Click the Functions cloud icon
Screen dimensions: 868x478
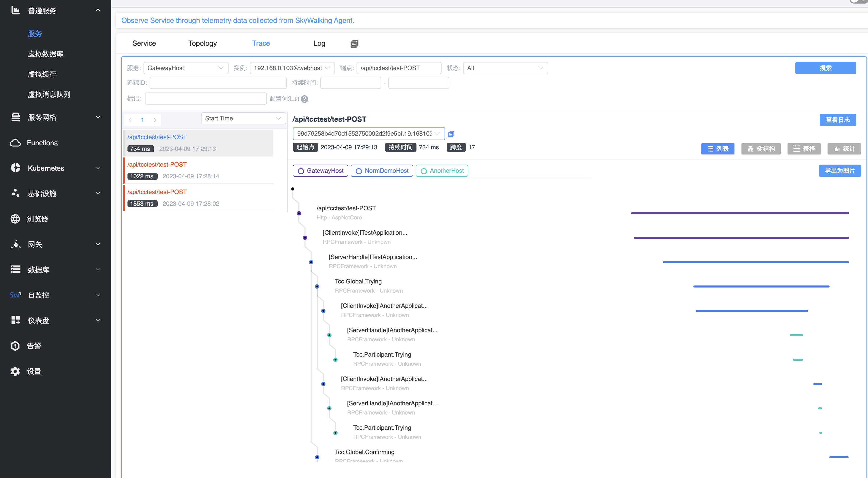15,142
